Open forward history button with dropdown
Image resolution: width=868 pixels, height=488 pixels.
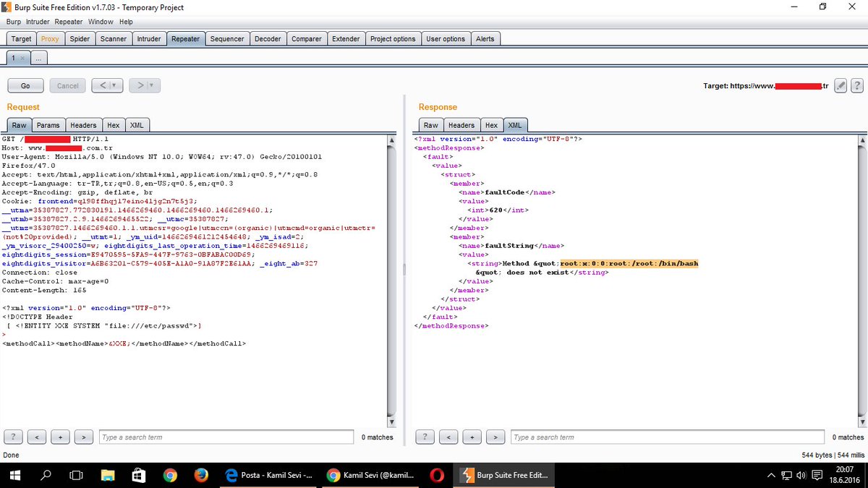tap(145, 85)
